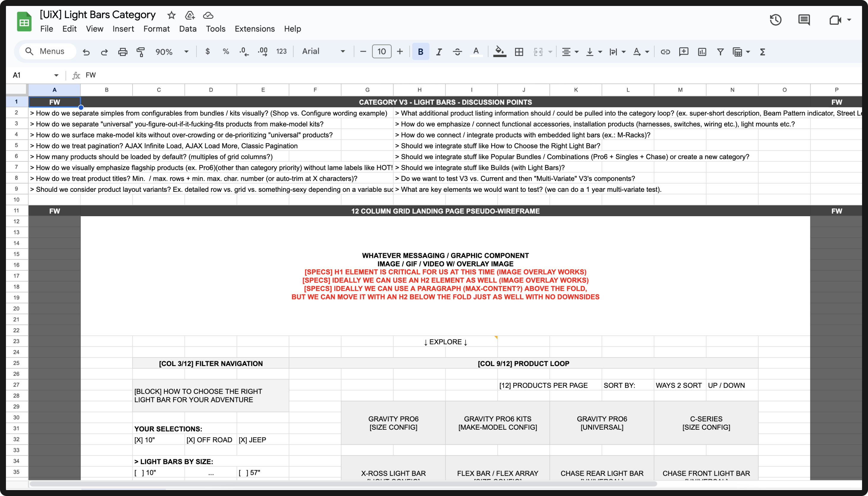The width and height of the screenshot is (868, 496).
Task: Open the Extensions menu
Action: (x=255, y=29)
